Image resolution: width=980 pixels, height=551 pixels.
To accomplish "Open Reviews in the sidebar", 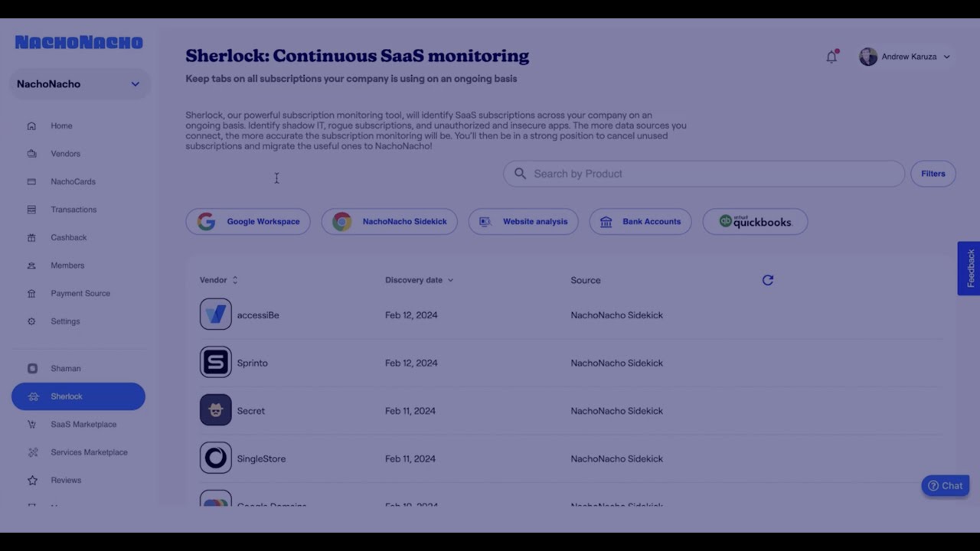I will 66,481.
